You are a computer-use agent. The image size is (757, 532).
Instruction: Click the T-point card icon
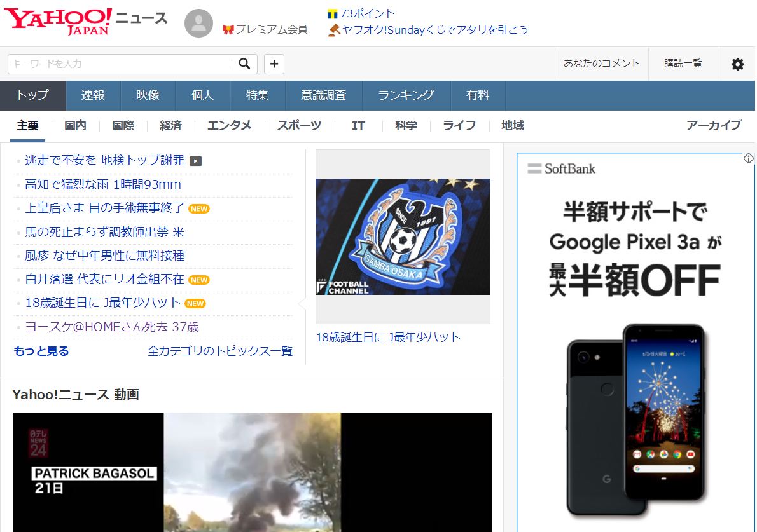332,13
